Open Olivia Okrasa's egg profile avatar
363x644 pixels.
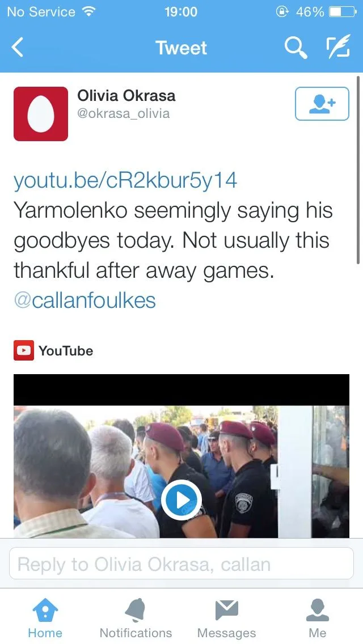pos(41,114)
